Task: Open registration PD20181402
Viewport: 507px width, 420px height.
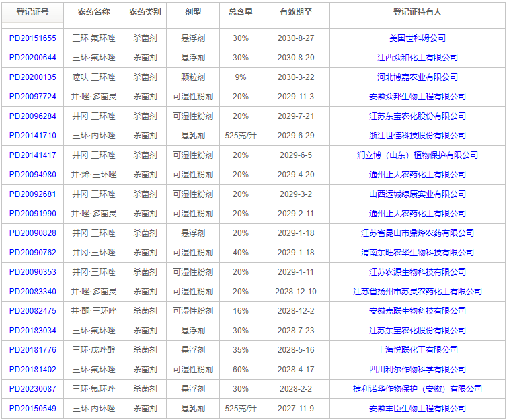Action: (33, 370)
